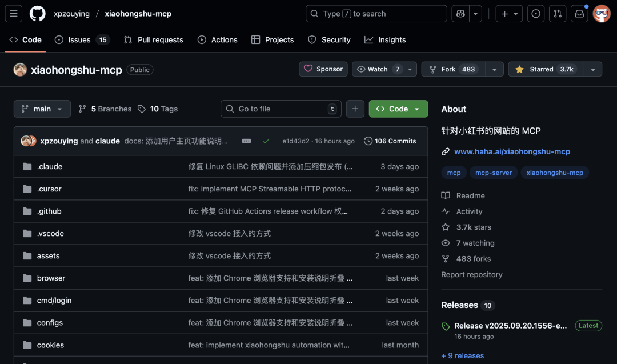The height and width of the screenshot is (364, 617).
Task: Open the xpzouying commit author link
Action: coord(59,141)
